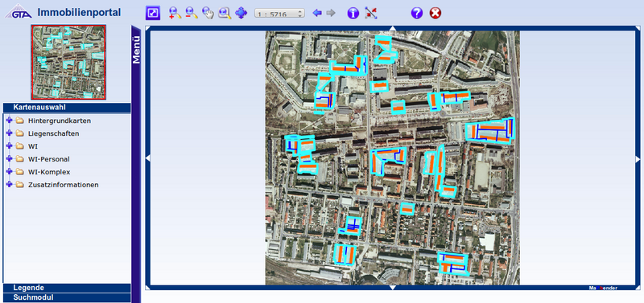Viewport: 644px width, 303px height.
Task: Select the distance measuring tool
Action: click(371, 13)
